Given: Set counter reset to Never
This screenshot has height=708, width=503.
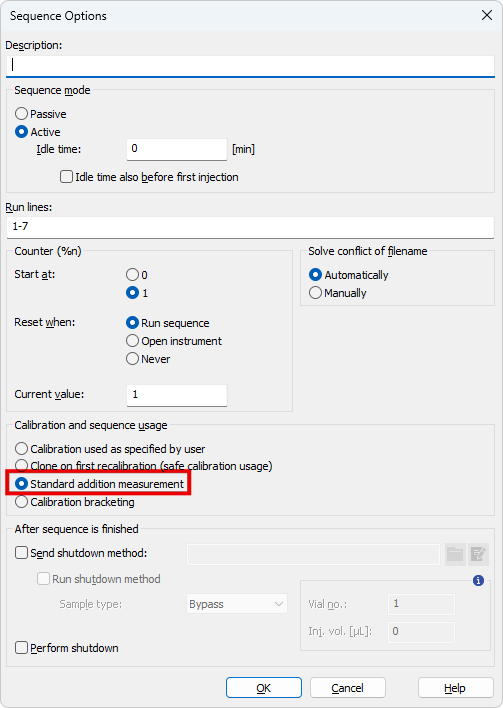Looking at the screenshot, I should point(148,359).
